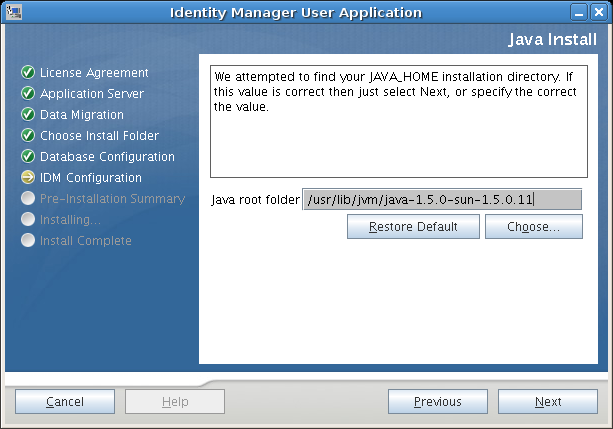
Task: Proceed with the Next button
Action: pos(548,402)
